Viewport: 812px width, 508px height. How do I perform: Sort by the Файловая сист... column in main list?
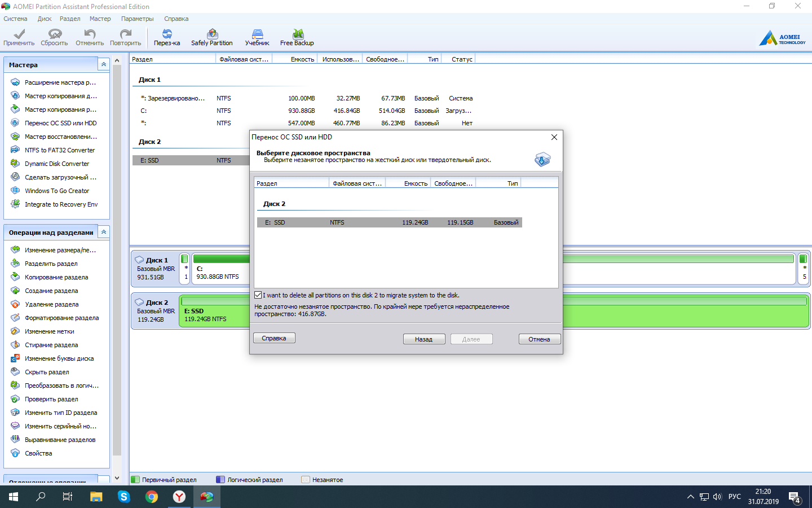pyautogui.click(x=244, y=59)
